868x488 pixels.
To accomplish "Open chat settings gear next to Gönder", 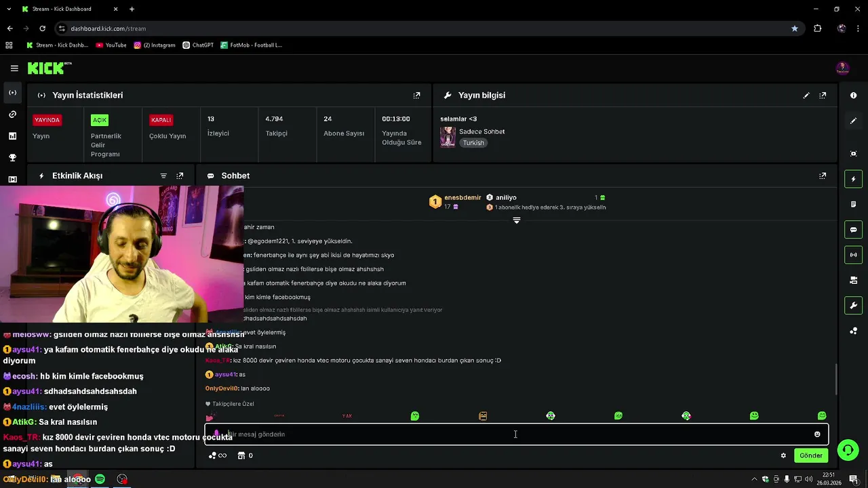I will 783,455.
